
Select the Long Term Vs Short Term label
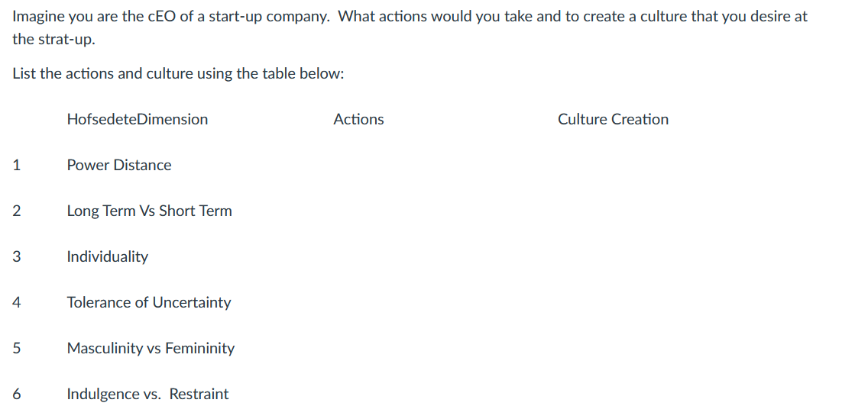[149, 211]
